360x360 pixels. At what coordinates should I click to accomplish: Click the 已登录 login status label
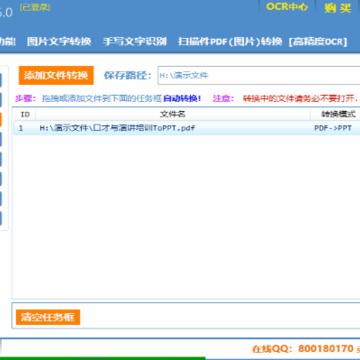35,7
